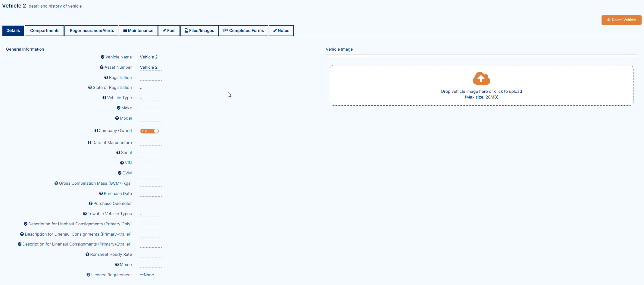This screenshot has width=644, height=285.
Task: Switch to the Maintenance tab
Action: (x=138, y=31)
